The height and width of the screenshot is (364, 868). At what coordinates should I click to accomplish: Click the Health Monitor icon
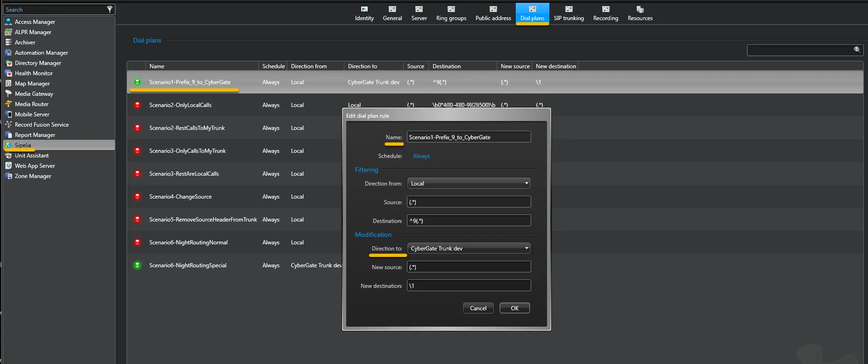[x=8, y=73]
